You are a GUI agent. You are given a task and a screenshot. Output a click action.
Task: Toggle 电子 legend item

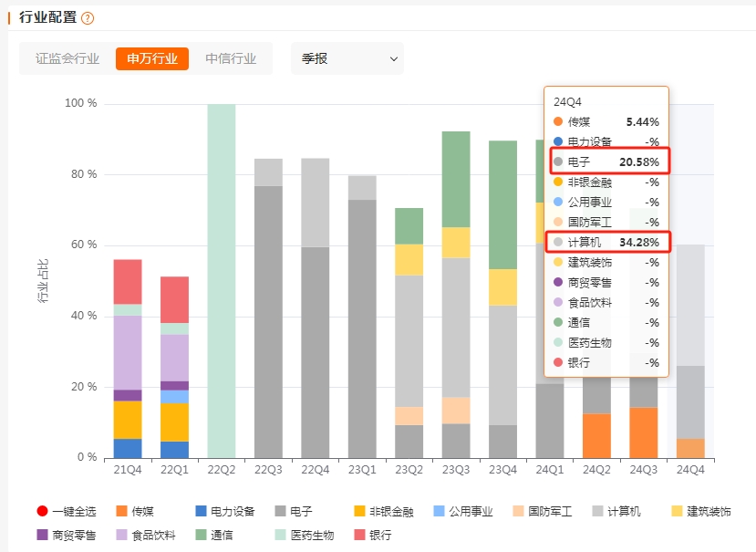tap(293, 511)
